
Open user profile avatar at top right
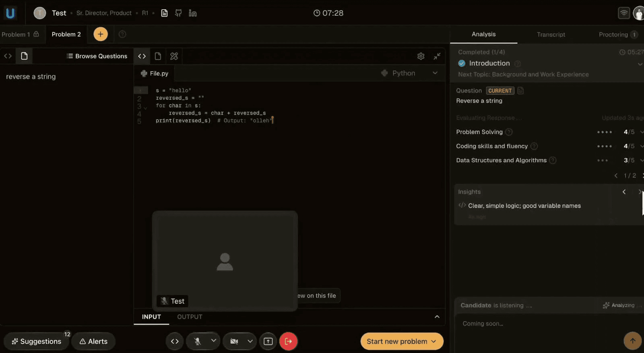point(639,13)
